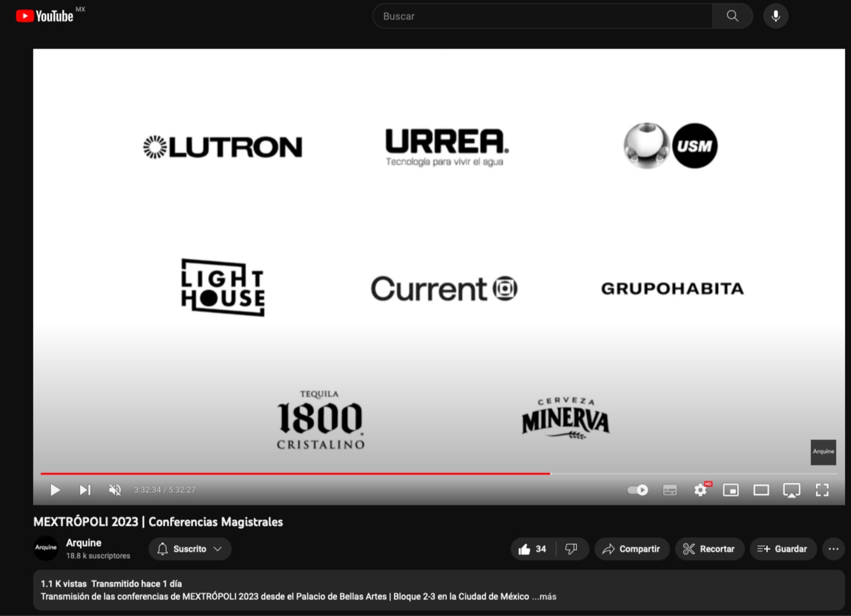Seek along the red progress bar
Image resolution: width=851 pixels, height=616 pixels.
coord(295,473)
